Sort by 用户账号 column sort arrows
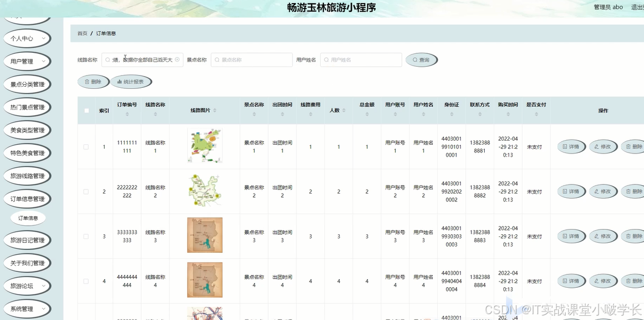The width and height of the screenshot is (644, 320). coord(395,114)
